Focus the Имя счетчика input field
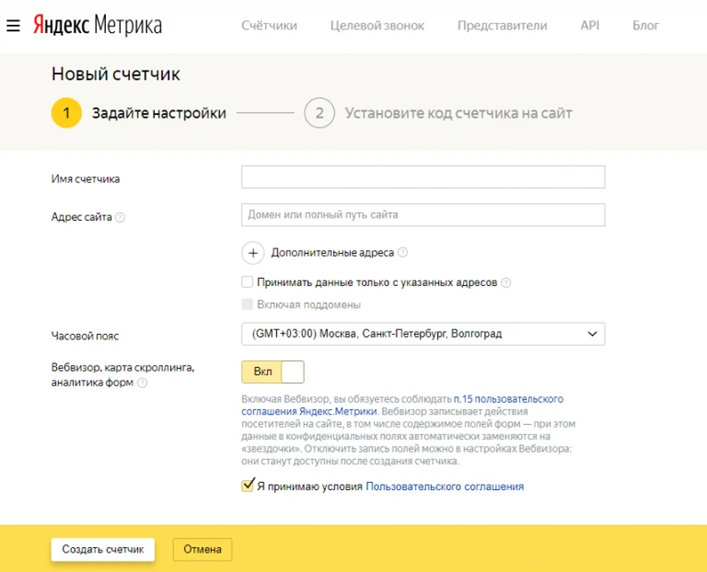 (423, 177)
